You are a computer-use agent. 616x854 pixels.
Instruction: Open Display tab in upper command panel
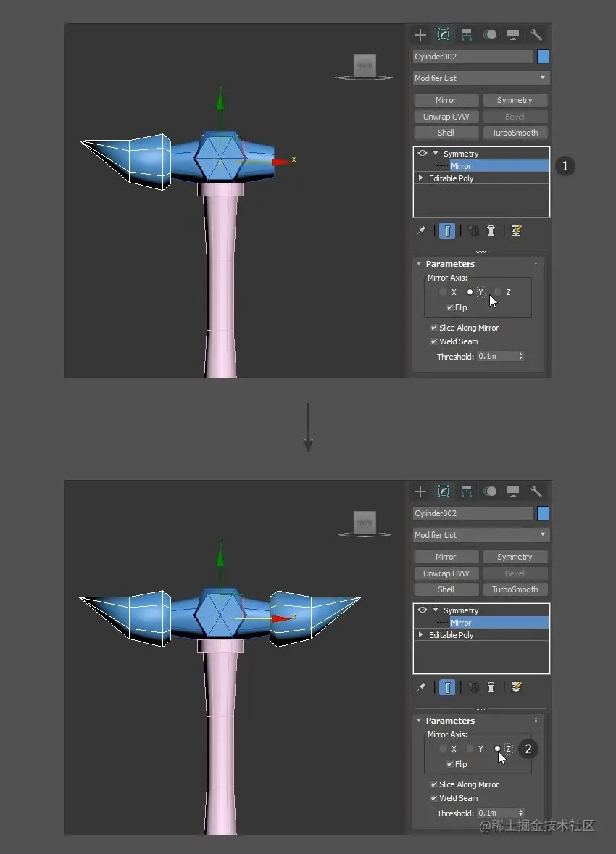click(513, 35)
